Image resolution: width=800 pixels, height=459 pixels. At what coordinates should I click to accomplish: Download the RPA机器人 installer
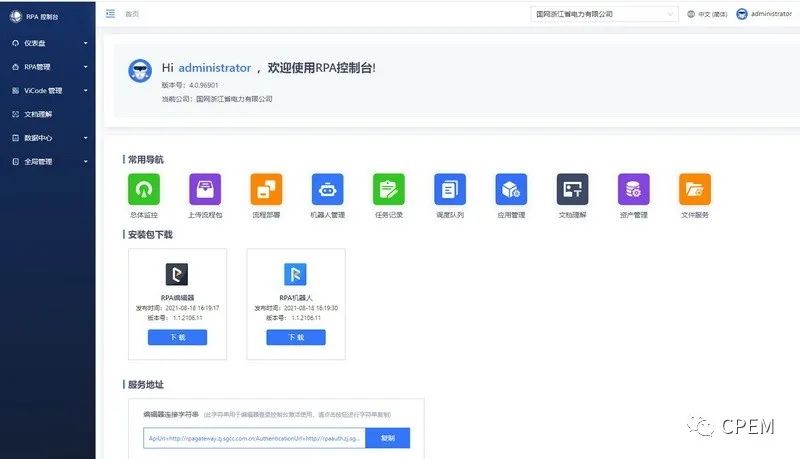pos(296,337)
